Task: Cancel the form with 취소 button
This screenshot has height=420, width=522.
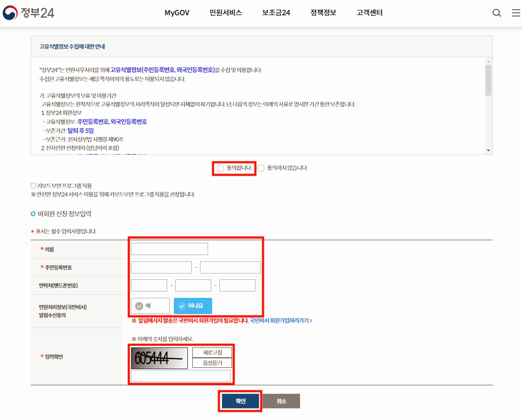Action: pos(281,401)
